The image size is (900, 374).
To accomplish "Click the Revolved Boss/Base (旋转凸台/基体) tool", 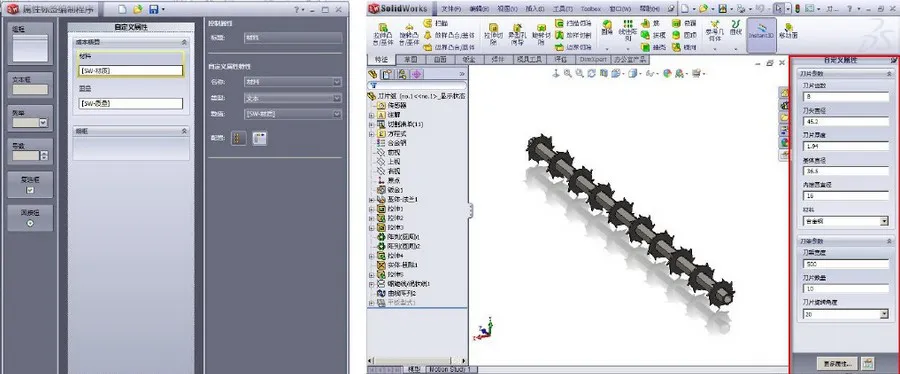I will pos(409,34).
